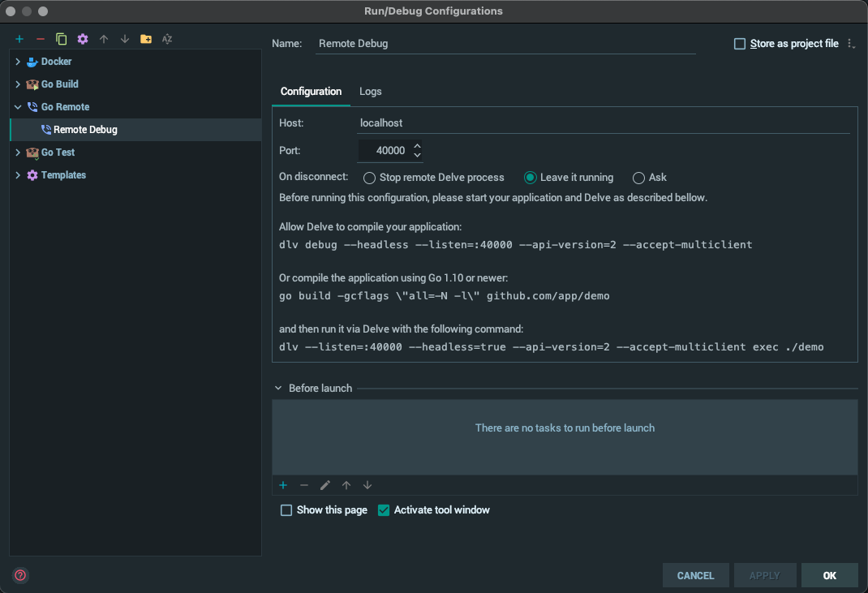Click into the Host field
The width and height of the screenshot is (868, 593).
point(604,123)
